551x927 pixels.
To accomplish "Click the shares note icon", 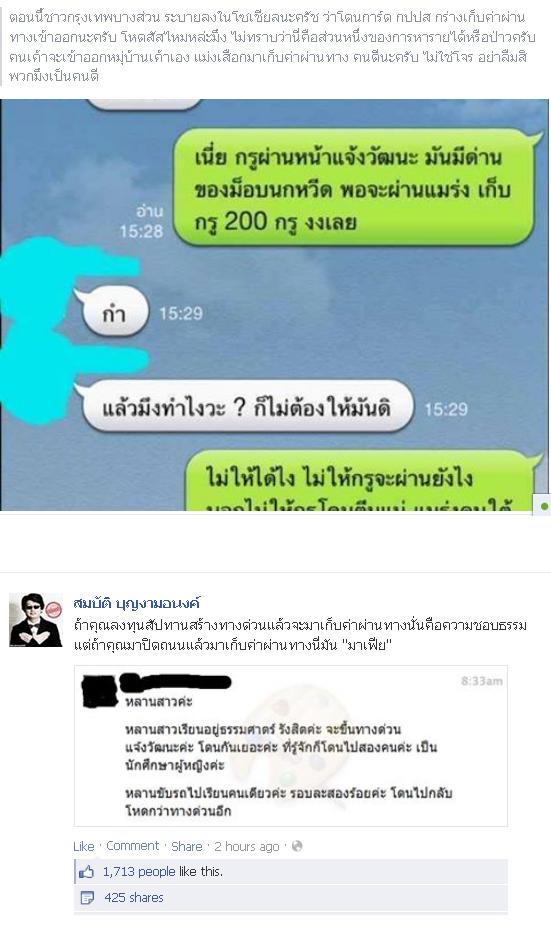I will 87,898.
